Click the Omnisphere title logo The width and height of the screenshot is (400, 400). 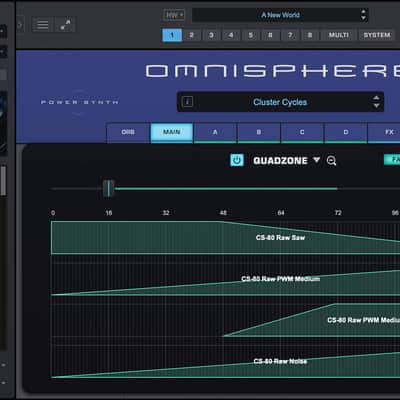[273, 71]
